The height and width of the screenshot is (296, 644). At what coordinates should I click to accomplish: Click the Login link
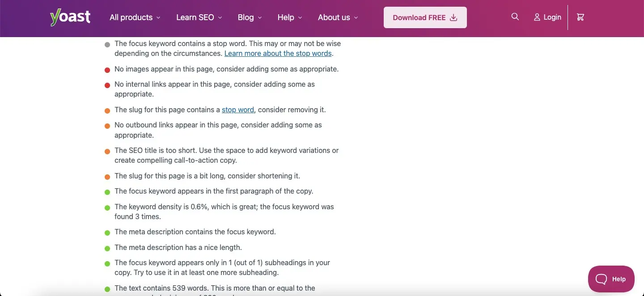(x=547, y=17)
